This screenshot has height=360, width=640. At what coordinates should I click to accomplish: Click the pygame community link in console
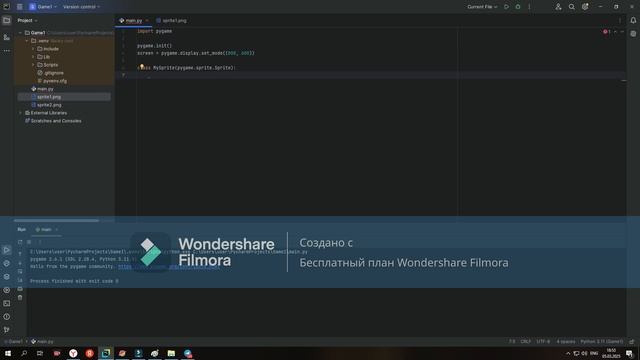[169, 267]
